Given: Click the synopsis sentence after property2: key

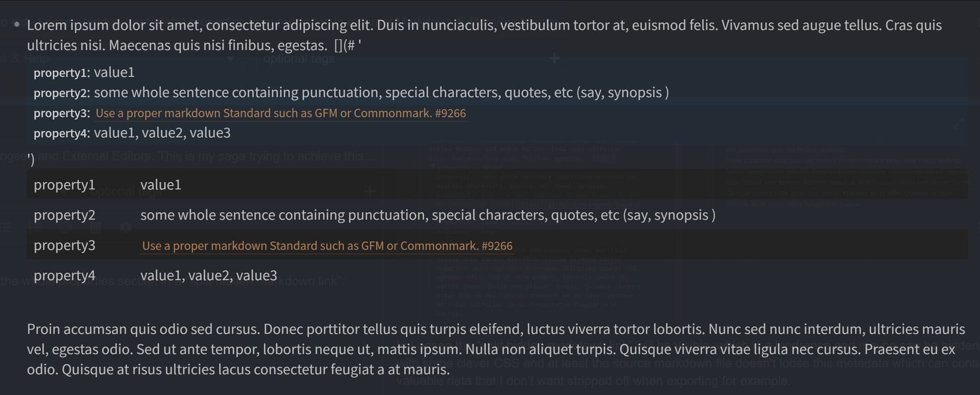Looking at the screenshot, I should (381, 93).
